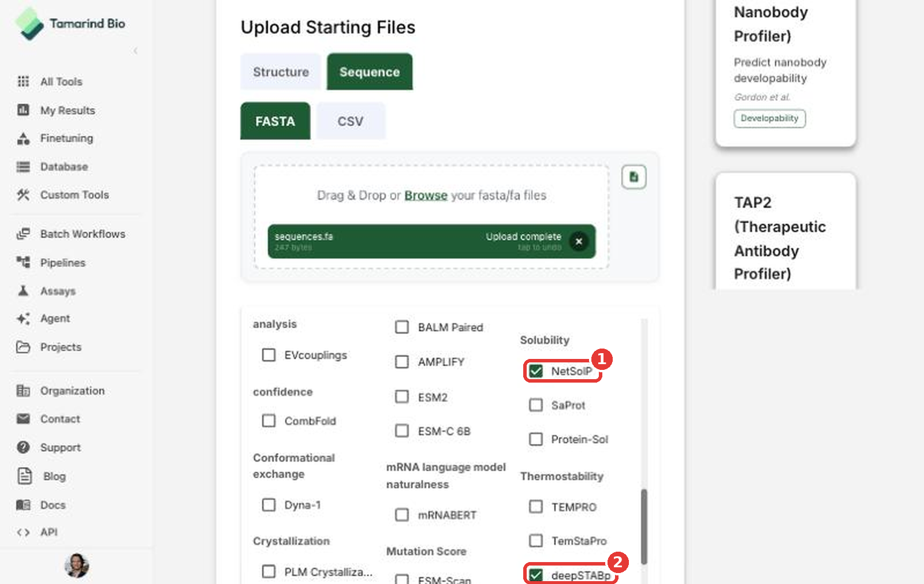The image size is (924, 584).
Task: Select the SaProt checkbox
Action: point(536,405)
